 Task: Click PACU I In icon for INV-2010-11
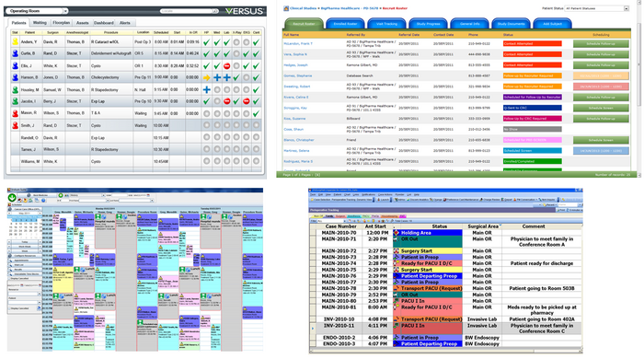[397, 326]
